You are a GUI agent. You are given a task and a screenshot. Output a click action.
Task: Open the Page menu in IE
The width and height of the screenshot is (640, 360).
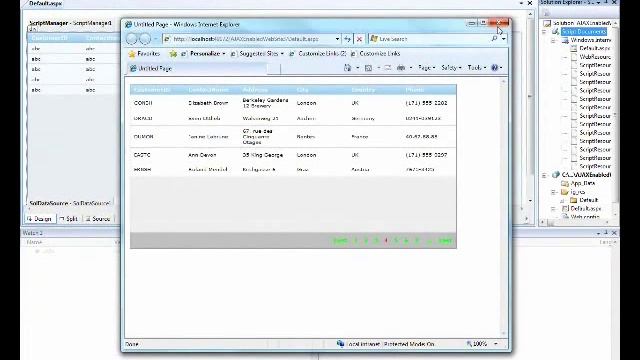427,68
